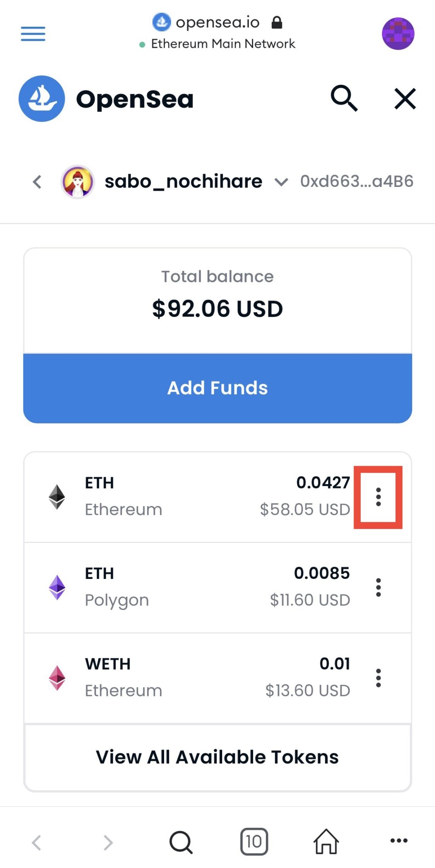Open the browser hamburger menu
The height and width of the screenshot is (868, 435).
(x=33, y=33)
